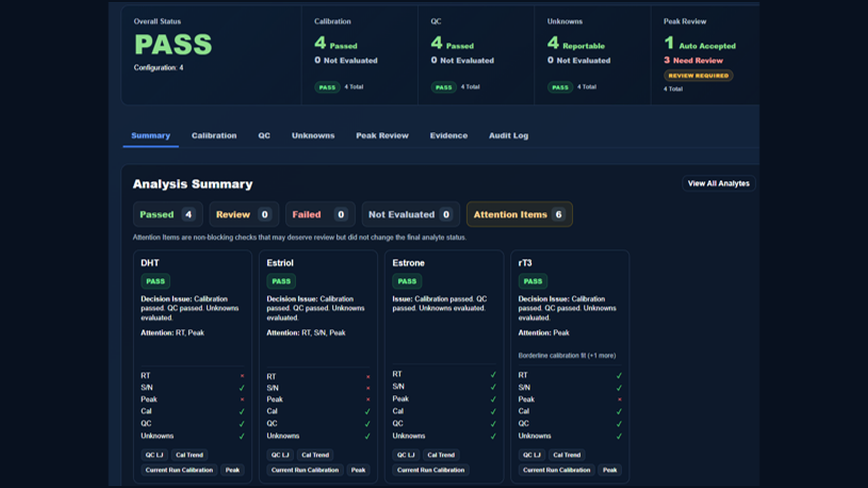Click the DHT card PASS badge
Screen dimensions: 868x488
click(x=155, y=281)
